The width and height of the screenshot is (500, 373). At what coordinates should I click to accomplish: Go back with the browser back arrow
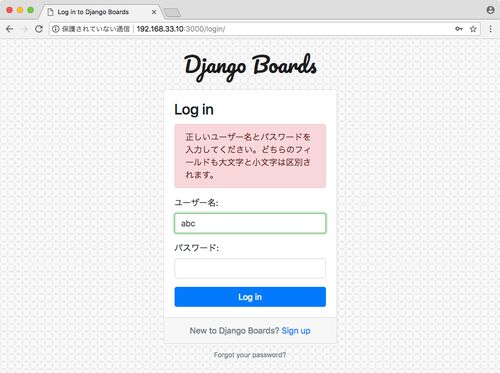(9, 29)
